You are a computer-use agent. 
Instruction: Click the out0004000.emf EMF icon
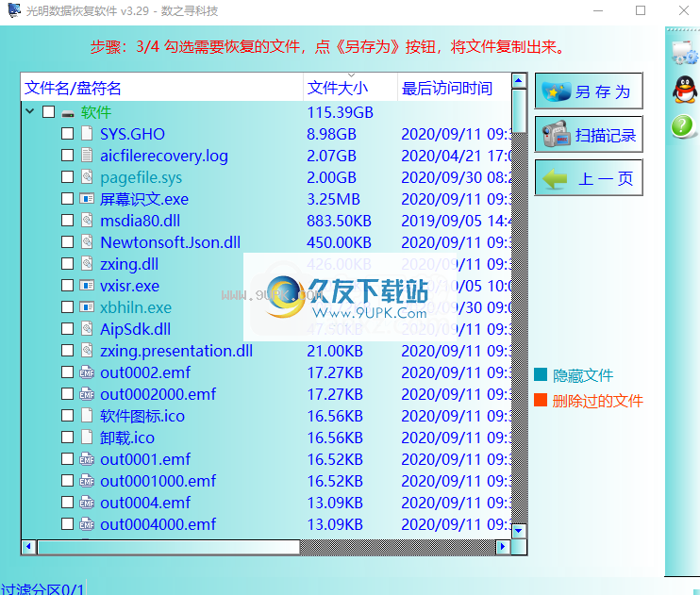[x=87, y=523]
